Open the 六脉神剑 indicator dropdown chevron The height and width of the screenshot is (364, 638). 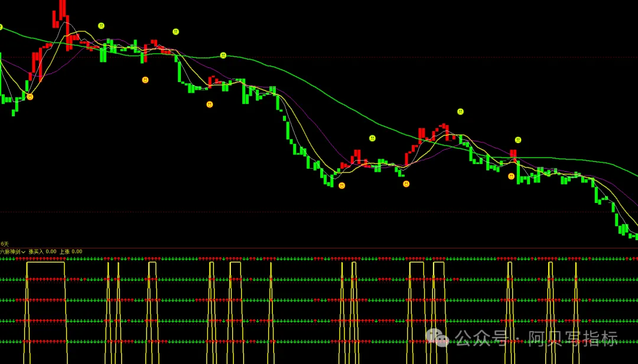[x=24, y=252]
